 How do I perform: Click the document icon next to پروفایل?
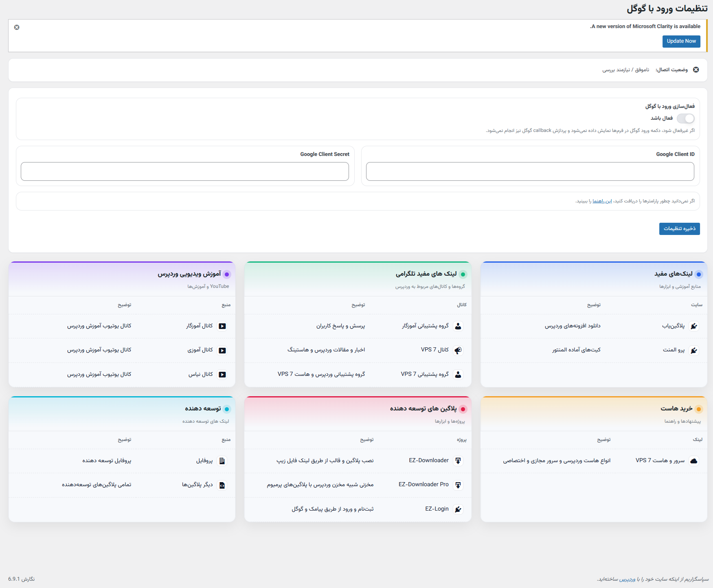[222, 461]
